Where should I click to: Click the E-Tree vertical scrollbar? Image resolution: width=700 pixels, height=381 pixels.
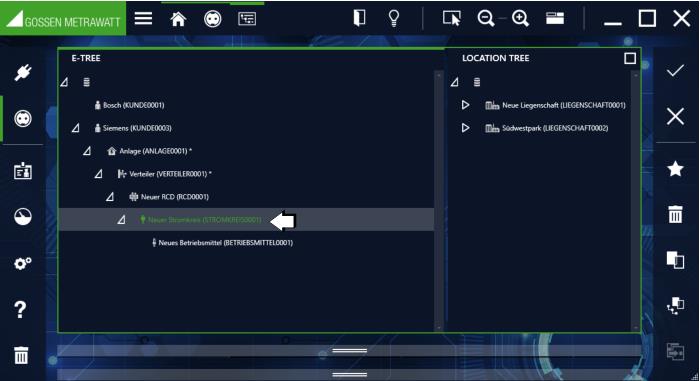point(439,201)
